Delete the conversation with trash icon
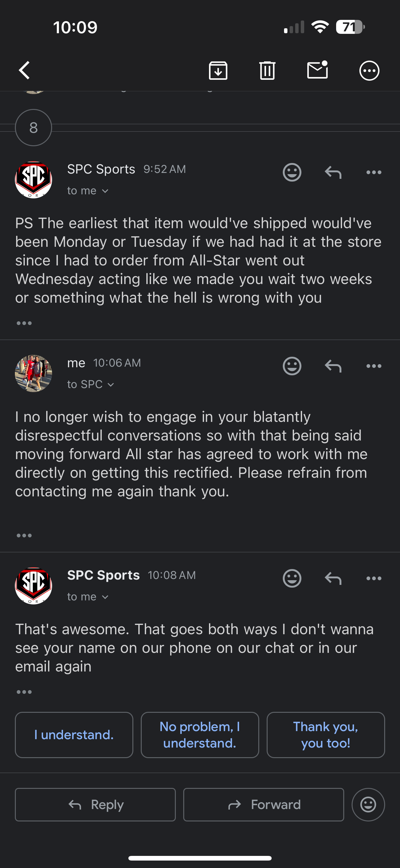Screen dimensions: 400x868 pos(267,70)
